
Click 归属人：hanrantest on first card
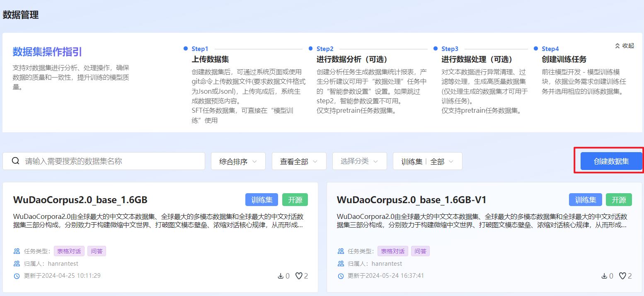tap(51, 264)
